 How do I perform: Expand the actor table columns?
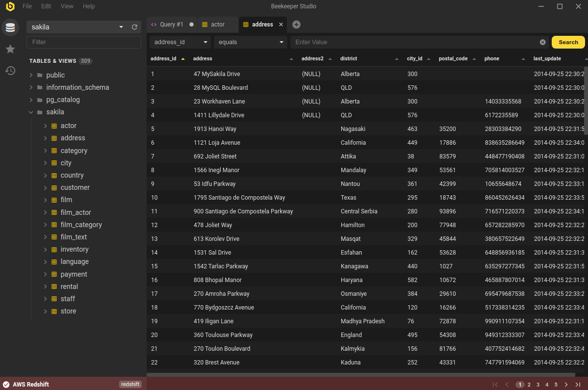[46, 126]
